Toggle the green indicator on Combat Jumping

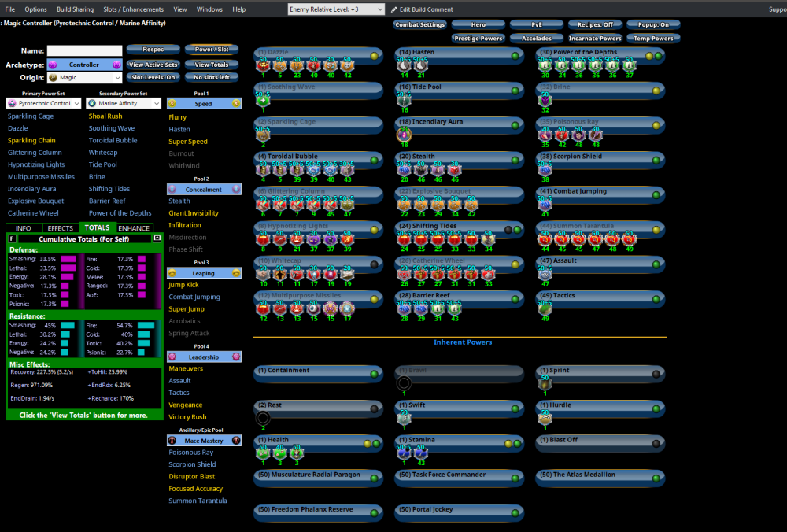pyautogui.click(x=656, y=195)
